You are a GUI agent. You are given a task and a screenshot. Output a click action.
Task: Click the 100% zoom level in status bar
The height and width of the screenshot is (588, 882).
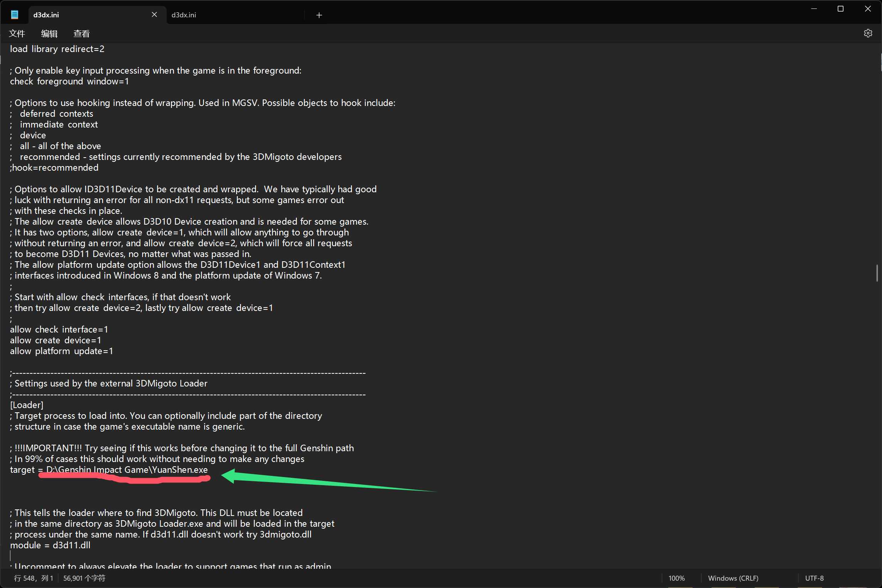676,578
